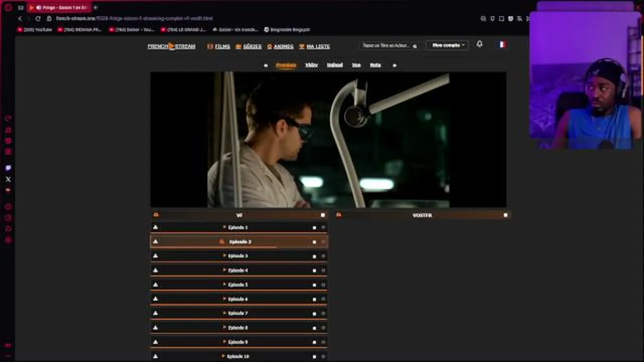Click the video player showing the Fringe scene
Screen dimensions: 644x362
(x=328, y=139)
